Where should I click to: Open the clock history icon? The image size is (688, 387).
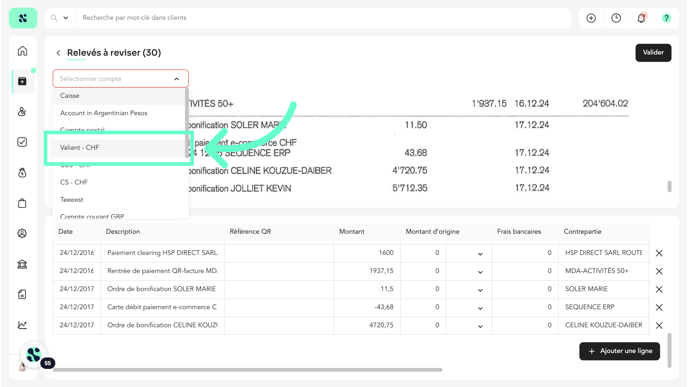(616, 18)
